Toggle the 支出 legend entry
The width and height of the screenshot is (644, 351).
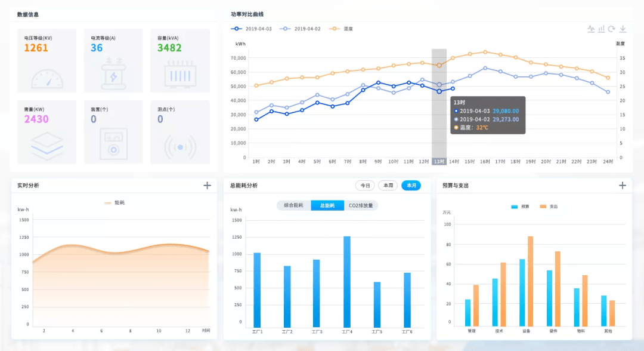549,207
